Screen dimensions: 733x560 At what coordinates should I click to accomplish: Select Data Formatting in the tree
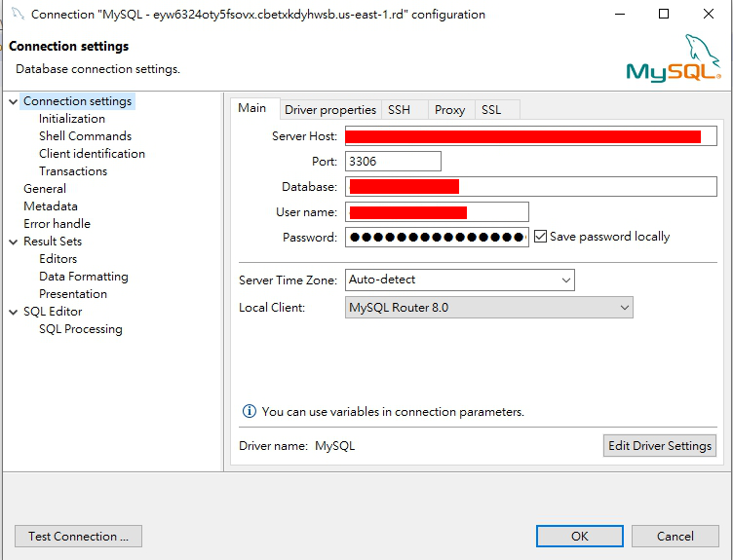tap(83, 277)
